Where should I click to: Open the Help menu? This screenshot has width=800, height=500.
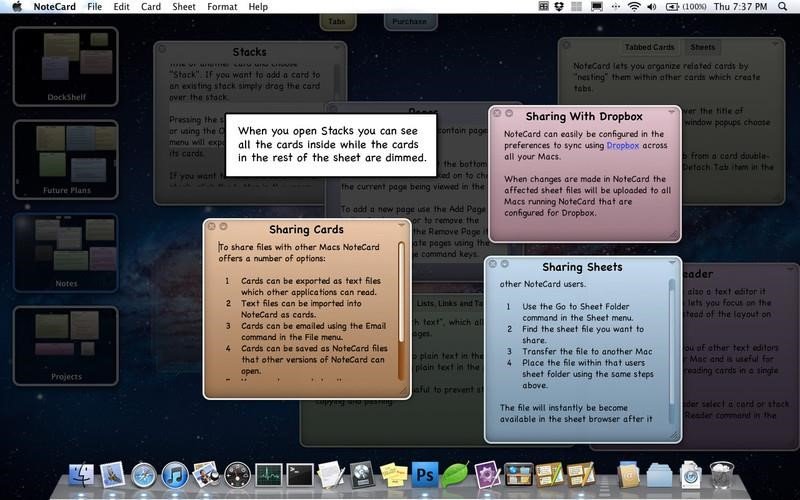pos(258,7)
